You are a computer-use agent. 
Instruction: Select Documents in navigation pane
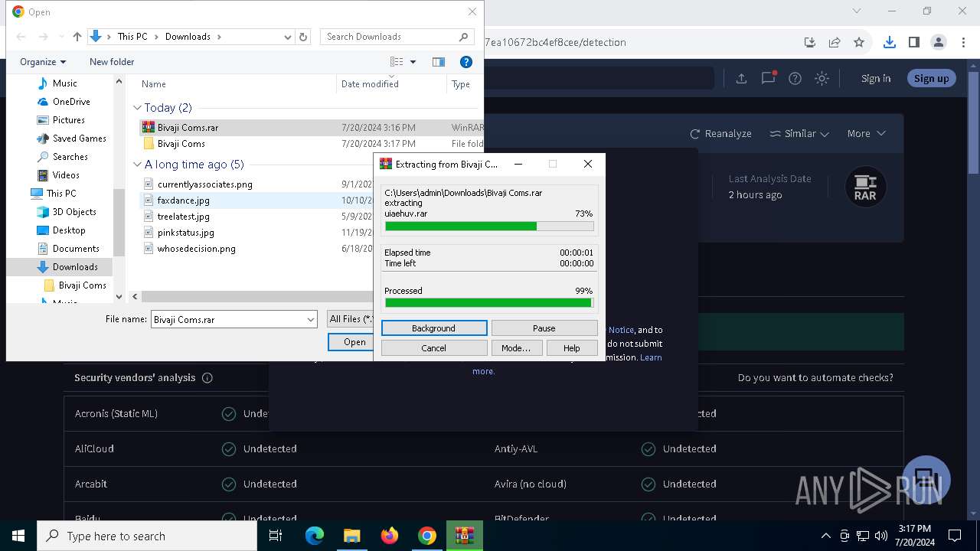coord(76,249)
